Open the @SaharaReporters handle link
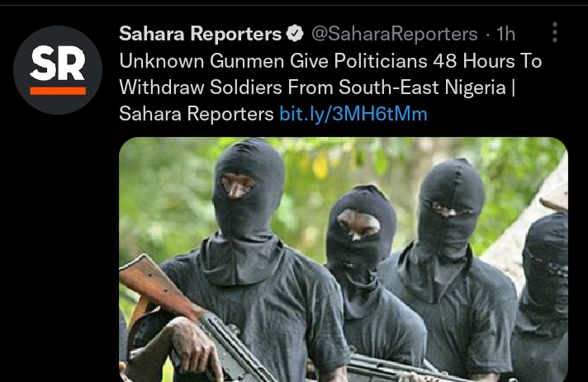Image resolution: width=588 pixels, height=382 pixels. coord(395,34)
